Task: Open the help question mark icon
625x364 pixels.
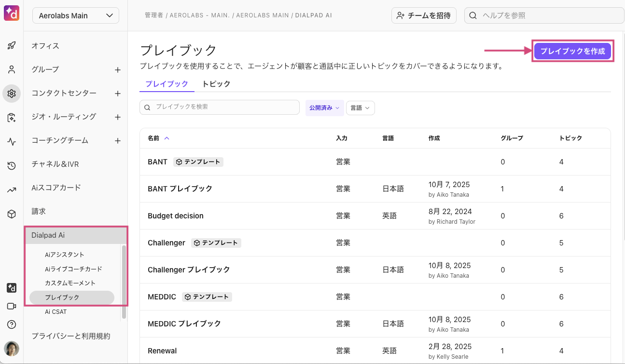Action: pyautogui.click(x=12, y=324)
